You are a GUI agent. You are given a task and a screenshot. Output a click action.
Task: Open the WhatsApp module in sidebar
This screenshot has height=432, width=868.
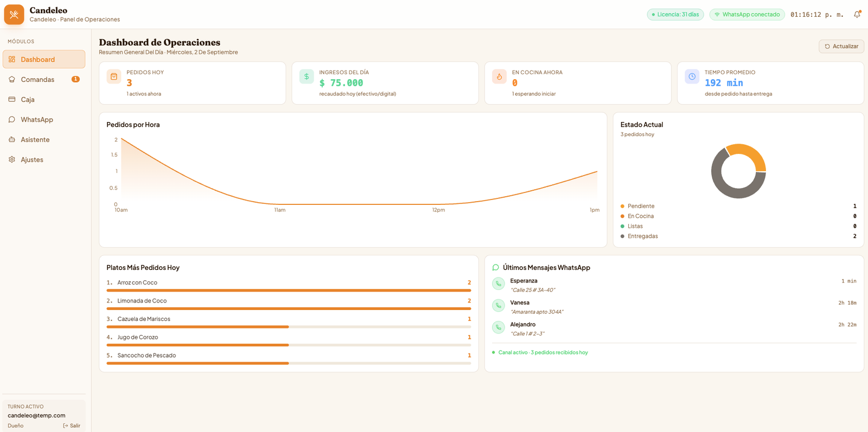[x=44, y=120]
